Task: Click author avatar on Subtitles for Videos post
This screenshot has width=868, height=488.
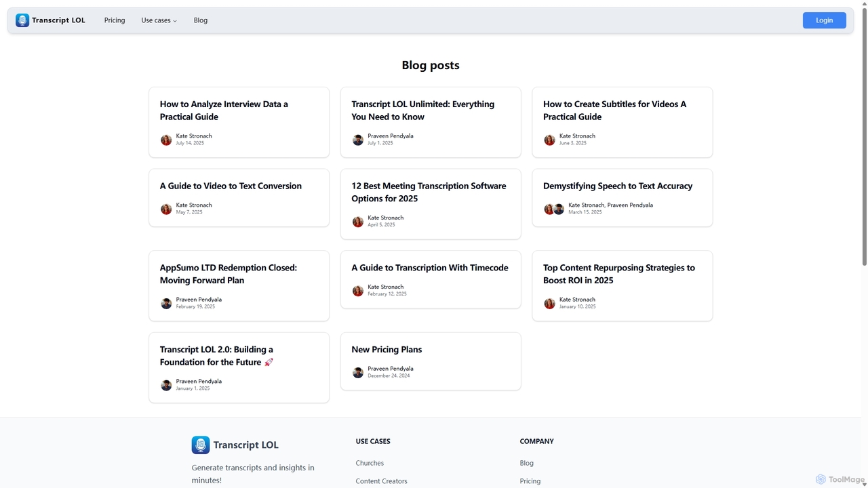Action: click(x=549, y=140)
